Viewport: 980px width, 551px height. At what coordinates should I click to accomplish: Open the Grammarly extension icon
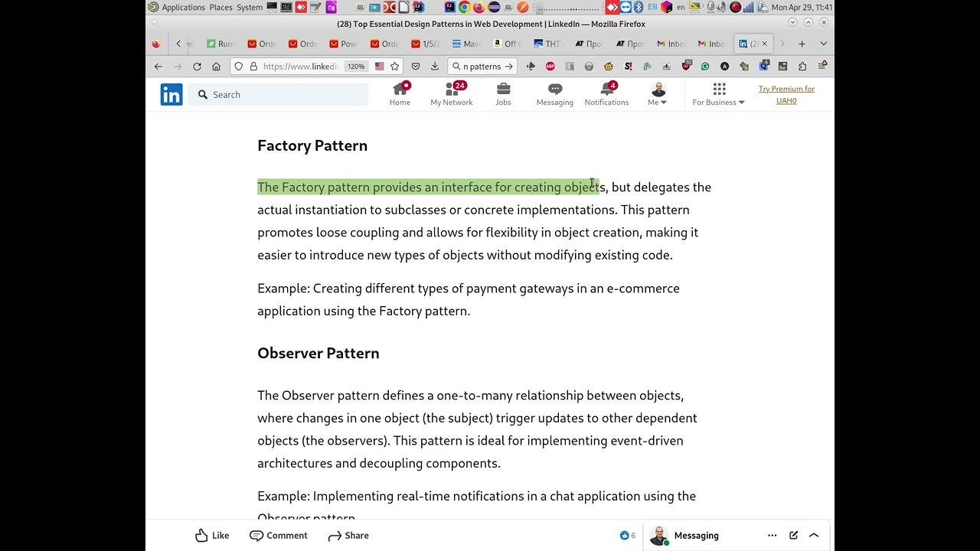coord(705,67)
